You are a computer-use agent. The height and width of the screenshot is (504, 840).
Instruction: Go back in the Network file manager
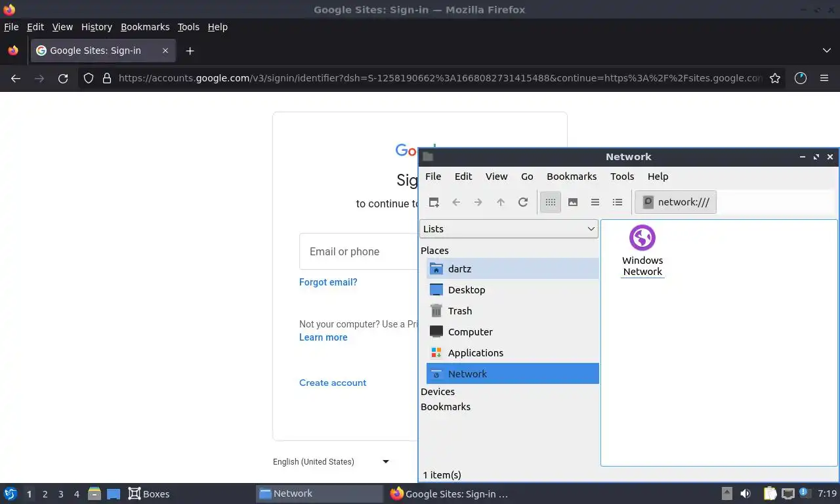pos(456,202)
